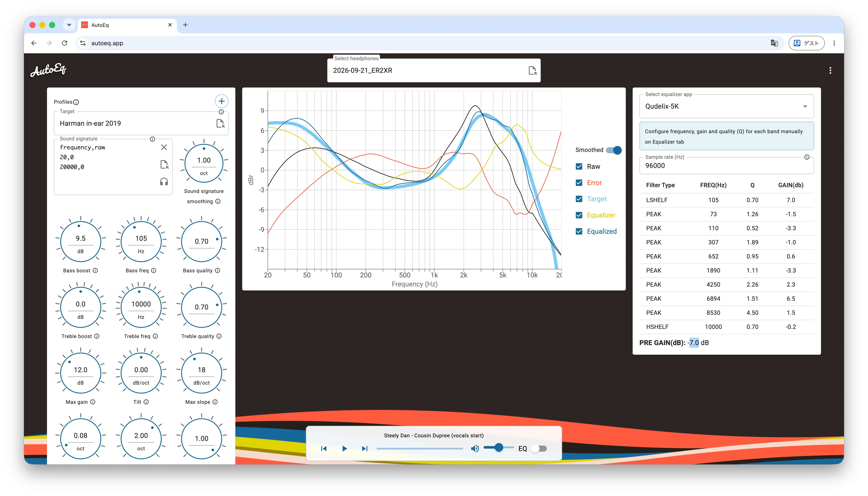Uncheck the Raw curve checkbox

579,167
